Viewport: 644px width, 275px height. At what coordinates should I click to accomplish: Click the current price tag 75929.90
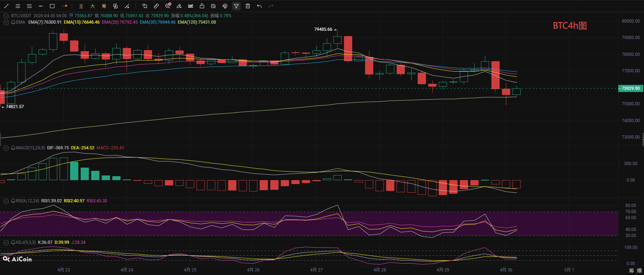(630, 88)
